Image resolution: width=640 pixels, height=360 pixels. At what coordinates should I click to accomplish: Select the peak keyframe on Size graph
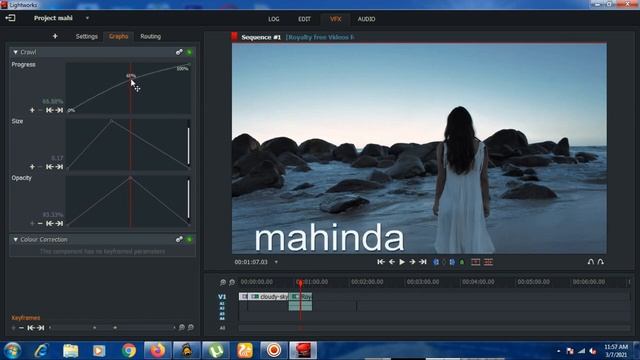111,121
